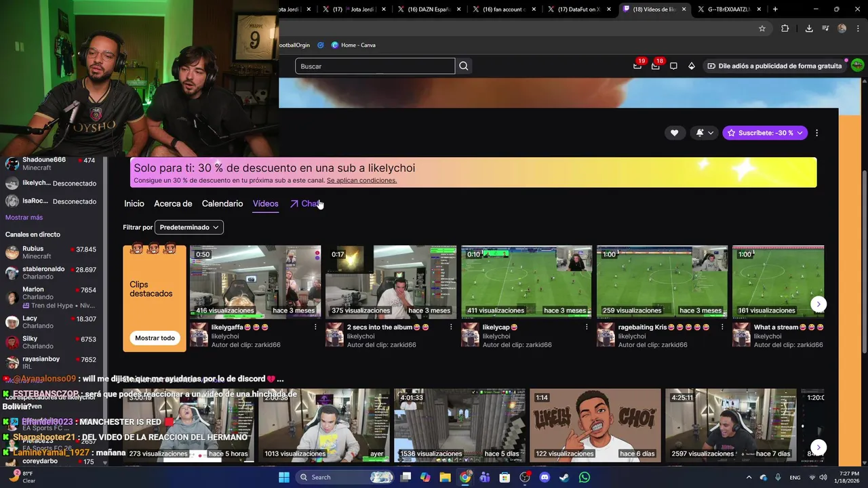Viewport: 868px width, 488px height.
Task: Open Twitch notifications inbox with 18 badge
Action: coord(655,66)
